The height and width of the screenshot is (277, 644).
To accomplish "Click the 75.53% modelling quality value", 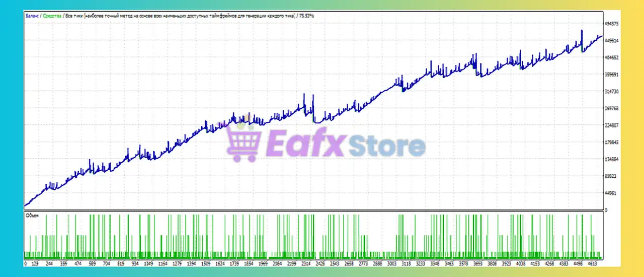I will coord(306,16).
